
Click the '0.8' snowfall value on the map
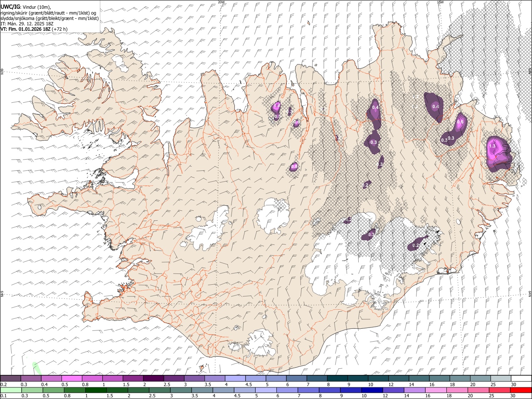pyautogui.click(x=294, y=166)
